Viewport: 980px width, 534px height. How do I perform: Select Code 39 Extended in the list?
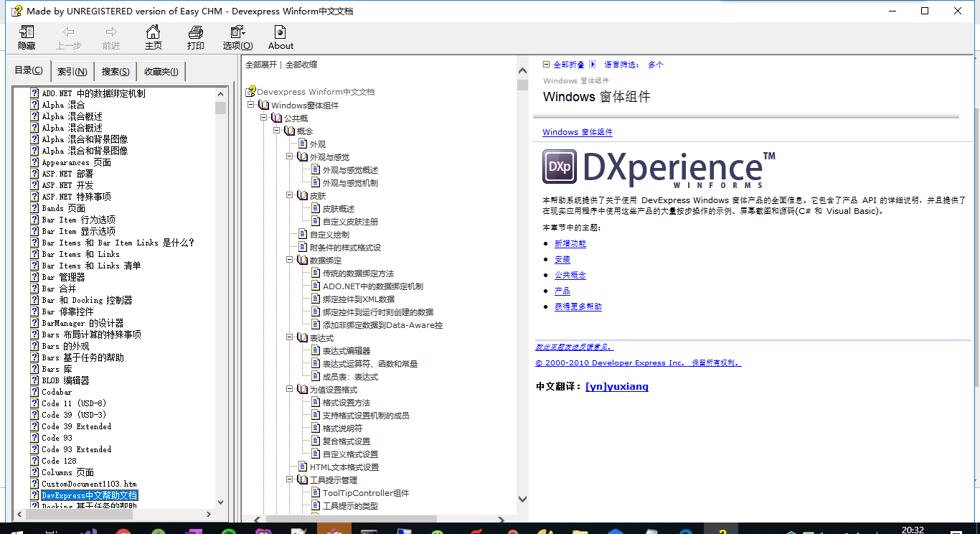click(77, 426)
